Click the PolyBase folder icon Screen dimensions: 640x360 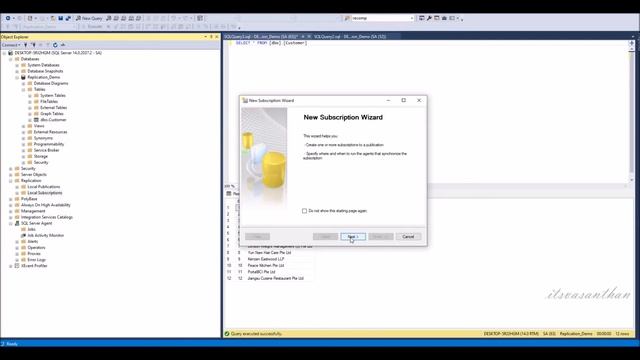pos(17,199)
